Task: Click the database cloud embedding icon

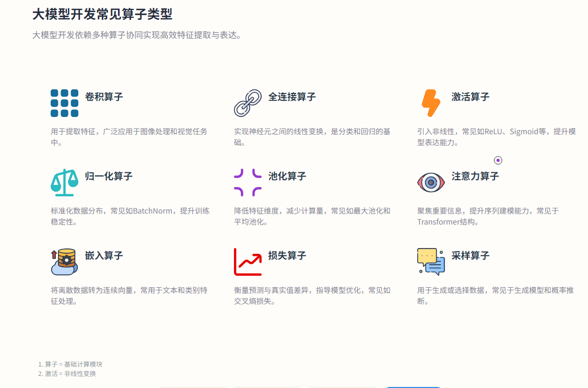Action: click(x=65, y=262)
